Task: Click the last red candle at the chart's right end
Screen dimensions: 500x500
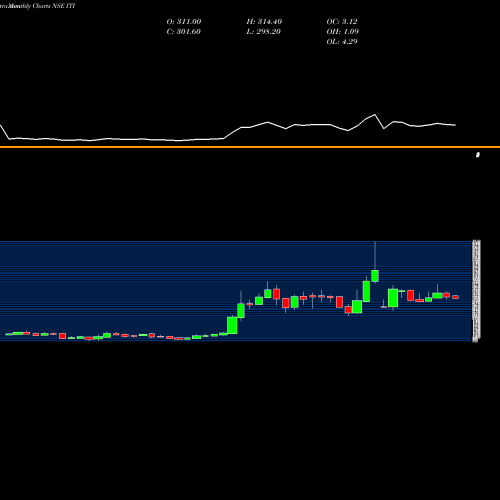Action: coord(455,297)
